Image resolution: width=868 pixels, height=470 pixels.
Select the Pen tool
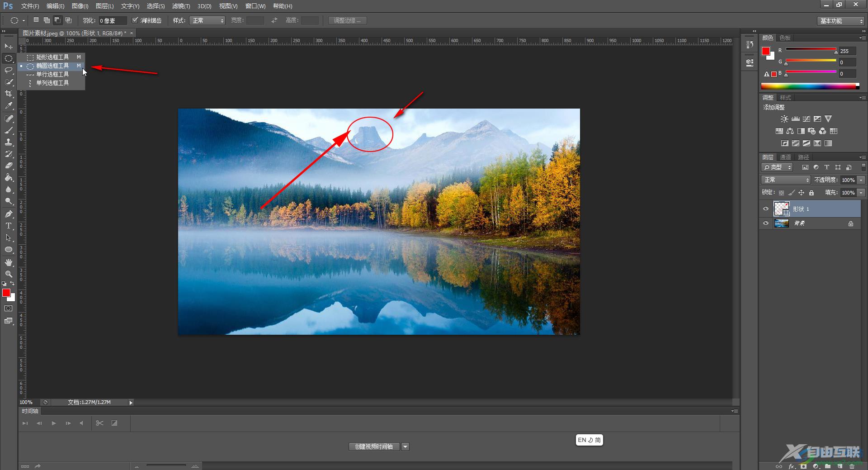click(9, 214)
